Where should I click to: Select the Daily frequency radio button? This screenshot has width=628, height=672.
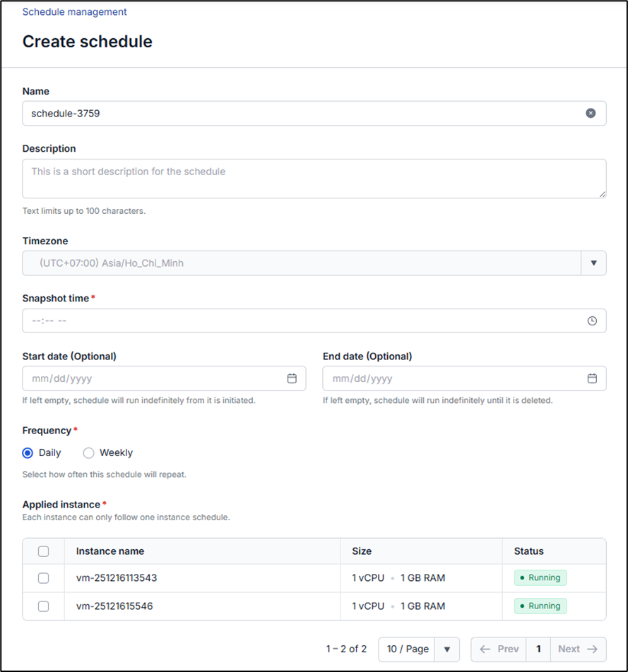[x=28, y=452]
